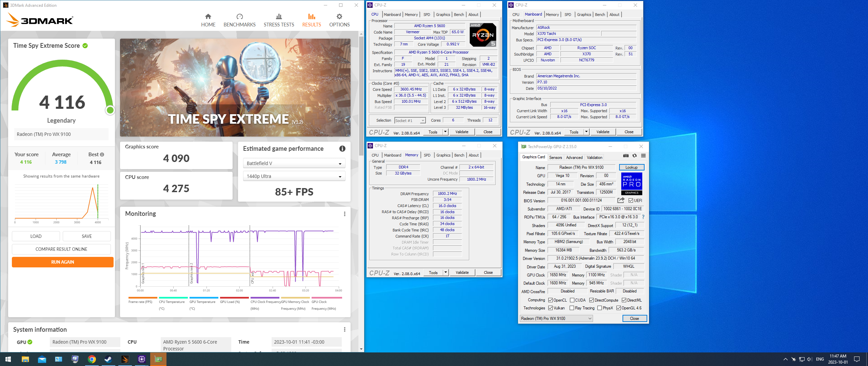Click the BIOS export share icon in GPU-Z
Screen dimensions: 868x366
click(621, 200)
